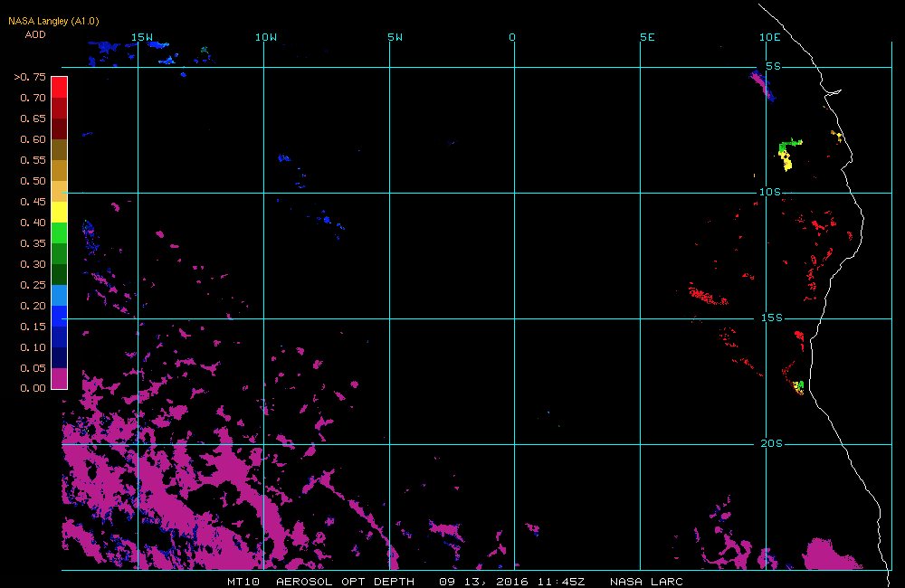Click the 0.10 legend value
Screen dimensions: 905x588
point(33,347)
